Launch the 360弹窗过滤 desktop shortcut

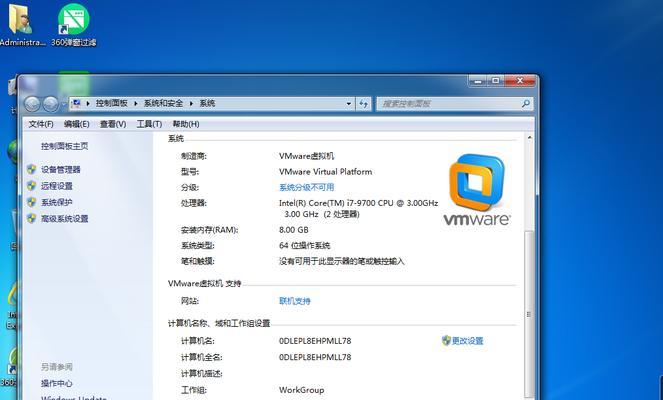[74, 25]
